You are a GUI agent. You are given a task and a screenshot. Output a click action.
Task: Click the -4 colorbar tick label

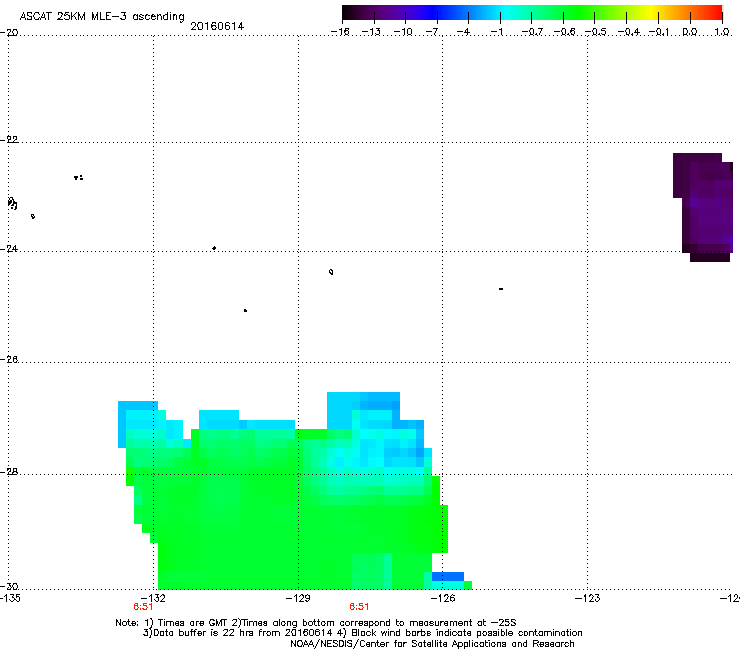[463, 32]
